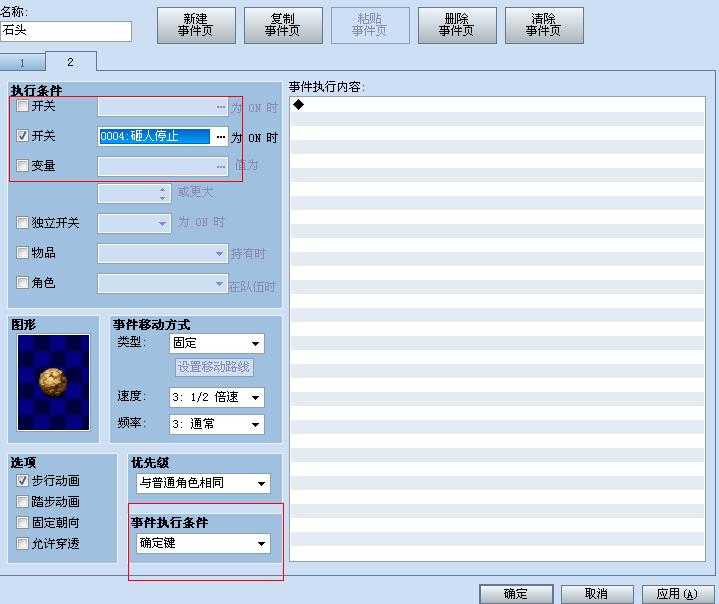Edit the 名称 field containing 石头

(x=66, y=31)
